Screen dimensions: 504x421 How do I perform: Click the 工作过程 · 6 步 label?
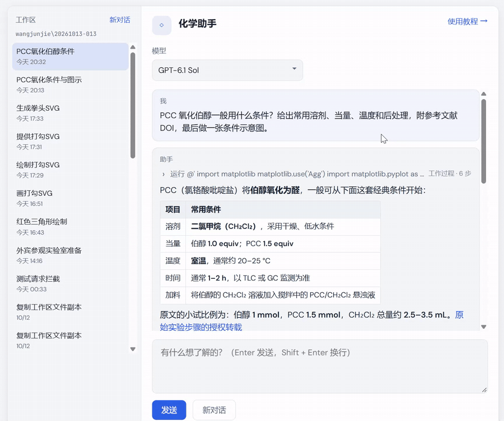point(450,174)
